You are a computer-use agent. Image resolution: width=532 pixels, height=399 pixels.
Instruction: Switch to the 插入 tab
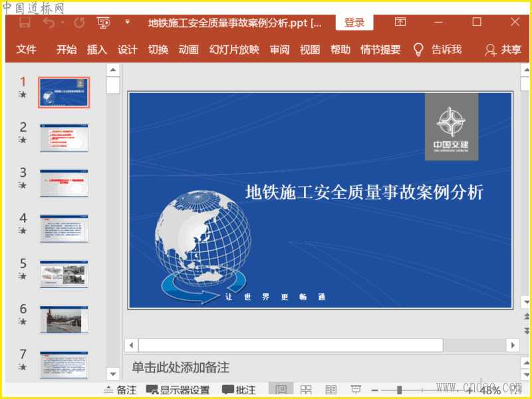[97, 50]
